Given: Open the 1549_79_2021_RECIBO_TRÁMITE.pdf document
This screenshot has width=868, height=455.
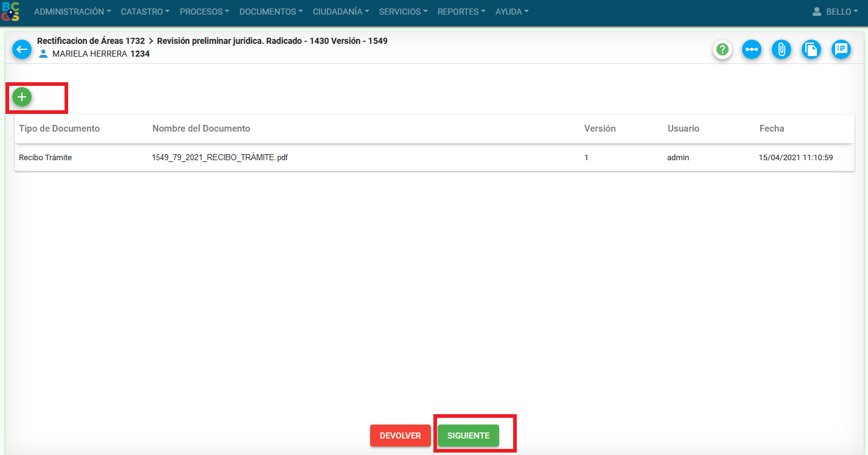Looking at the screenshot, I should pos(220,158).
